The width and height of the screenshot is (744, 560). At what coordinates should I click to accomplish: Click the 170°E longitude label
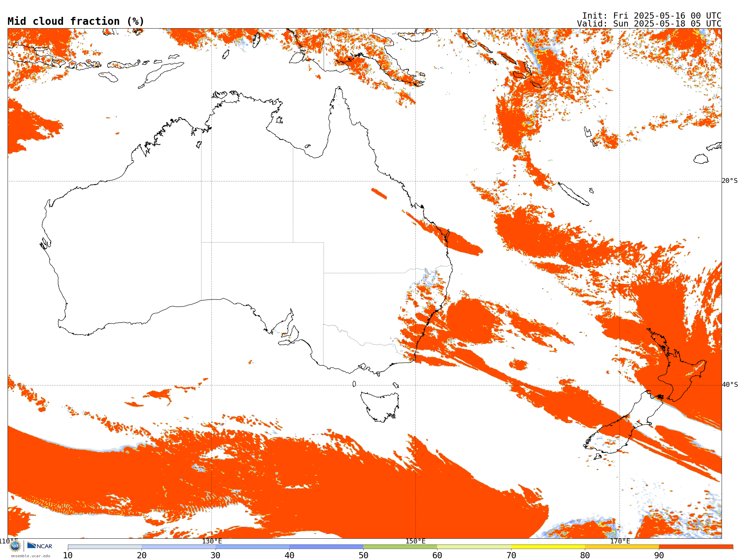[620, 541]
